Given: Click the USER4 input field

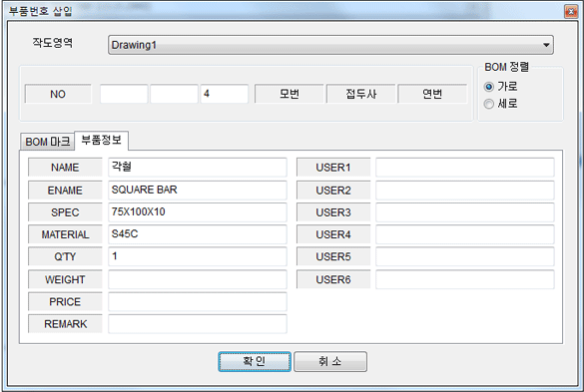Looking at the screenshot, I should [x=465, y=234].
